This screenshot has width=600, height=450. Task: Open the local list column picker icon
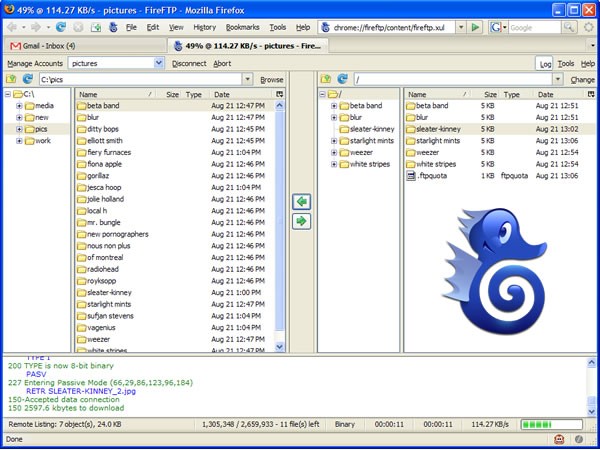coord(279,94)
